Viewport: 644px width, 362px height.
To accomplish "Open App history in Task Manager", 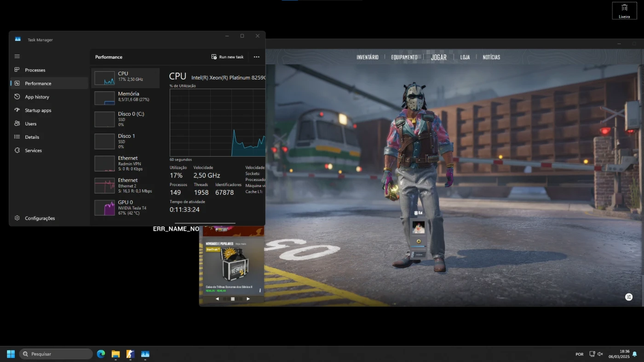I will (x=49, y=97).
